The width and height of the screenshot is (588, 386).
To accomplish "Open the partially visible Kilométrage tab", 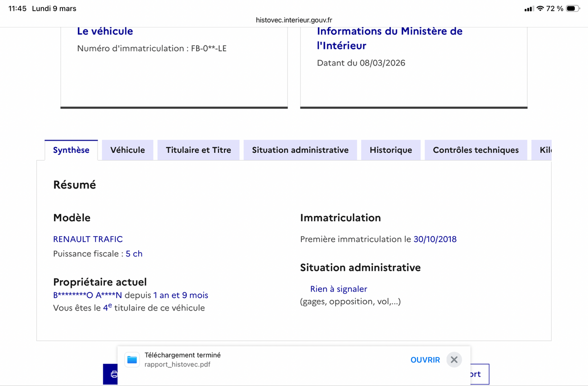I will click(x=545, y=150).
